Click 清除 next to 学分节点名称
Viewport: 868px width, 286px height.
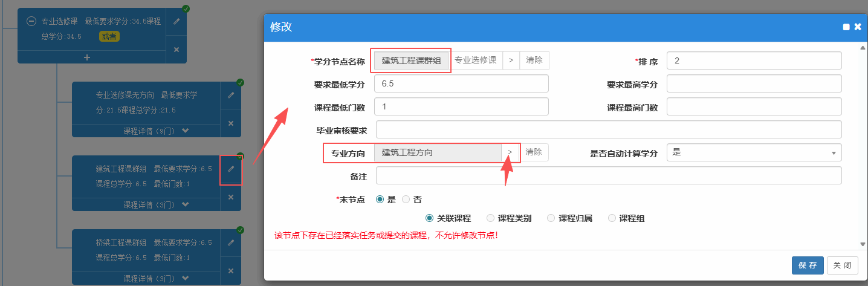pos(534,60)
